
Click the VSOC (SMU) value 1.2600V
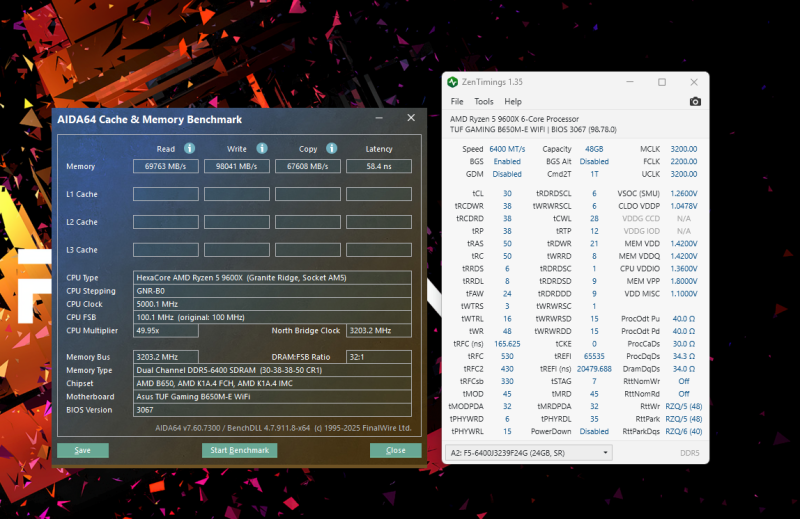(x=684, y=193)
